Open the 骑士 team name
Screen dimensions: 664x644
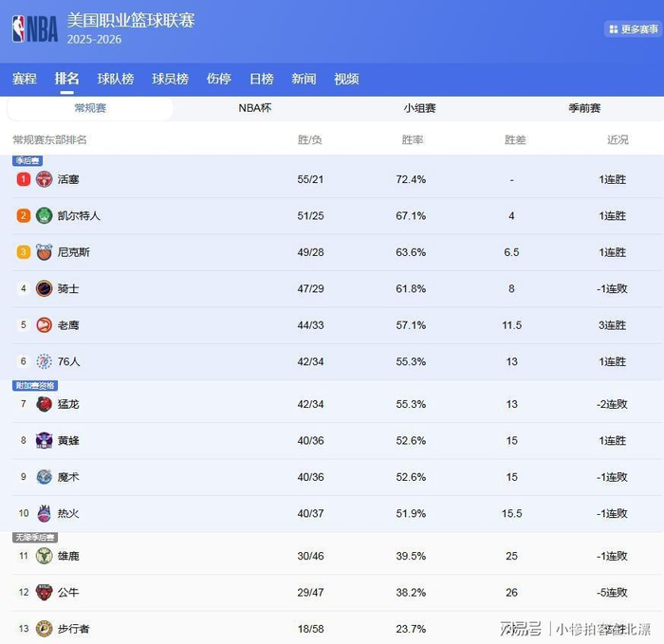(x=68, y=288)
